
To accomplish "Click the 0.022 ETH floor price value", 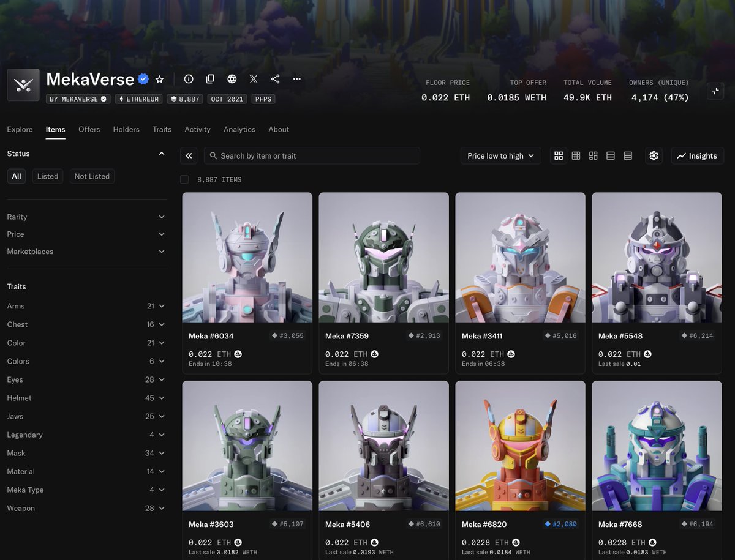I will tap(446, 98).
